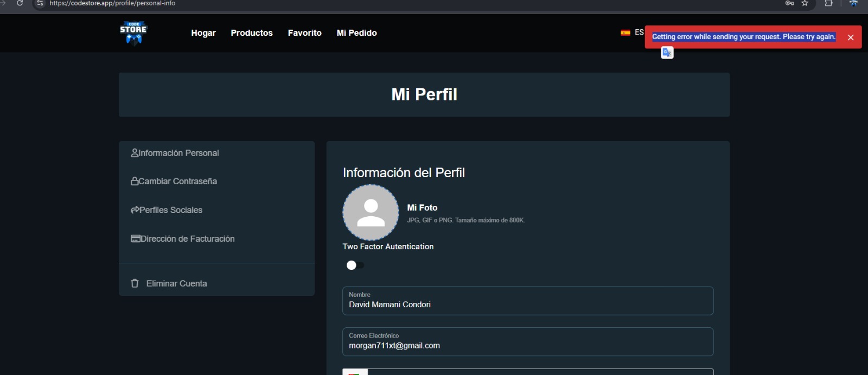868x375 pixels.
Task: Click the Code Store logo
Action: [133, 33]
